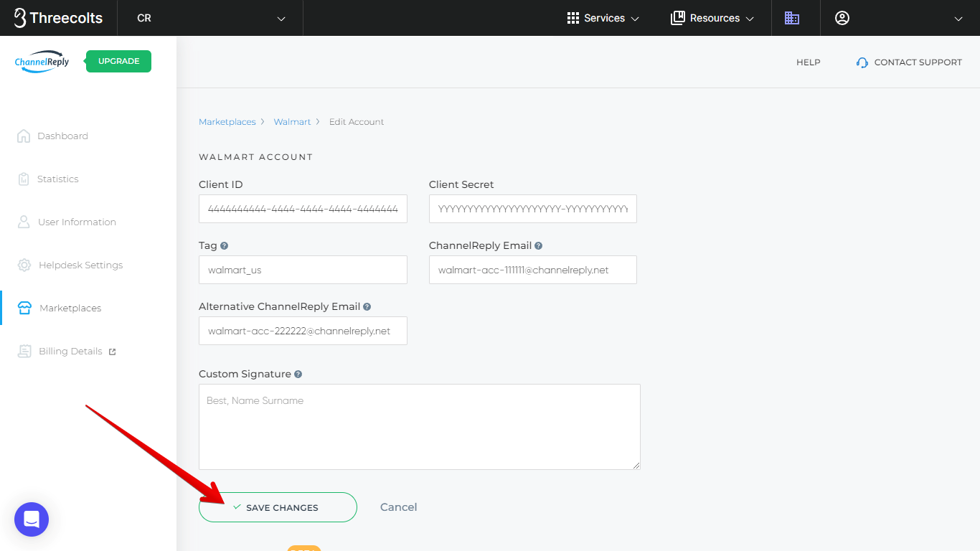Click ChannelReply Email help icon

(539, 246)
